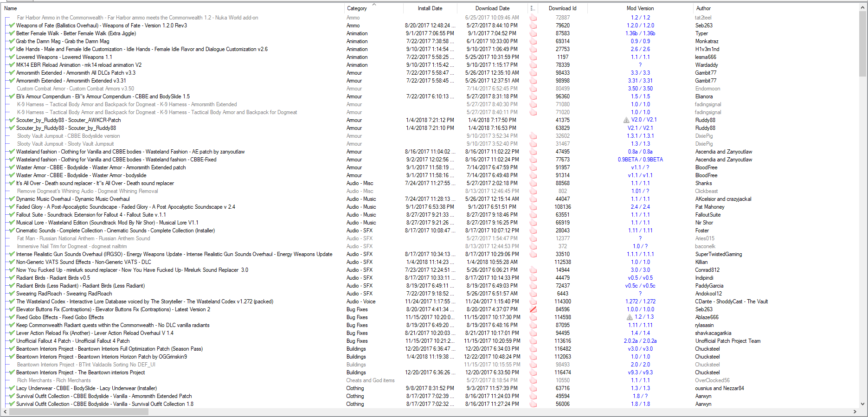This screenshot has width=868, height=417.
Task: Sort by the Mod Version column header
Action: coord(640,8)
